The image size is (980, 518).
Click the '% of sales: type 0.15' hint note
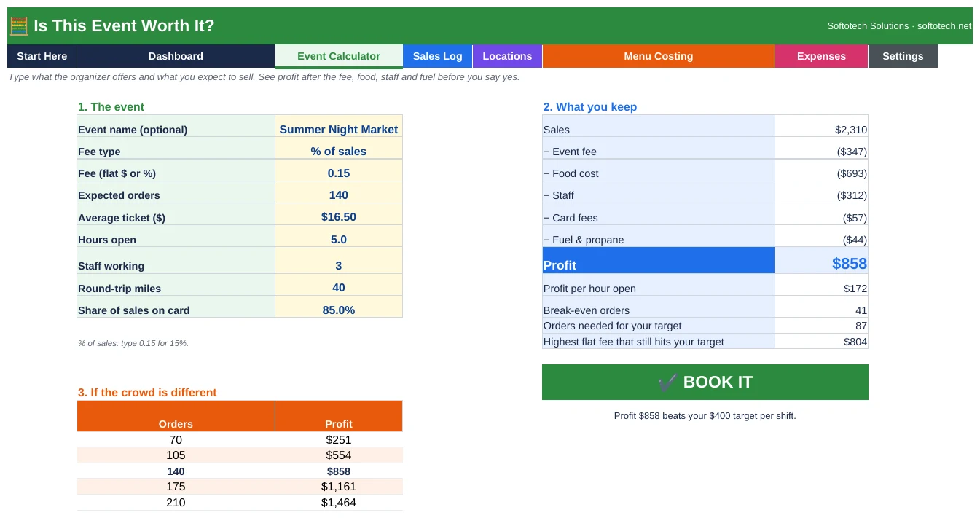coord(133,343)
